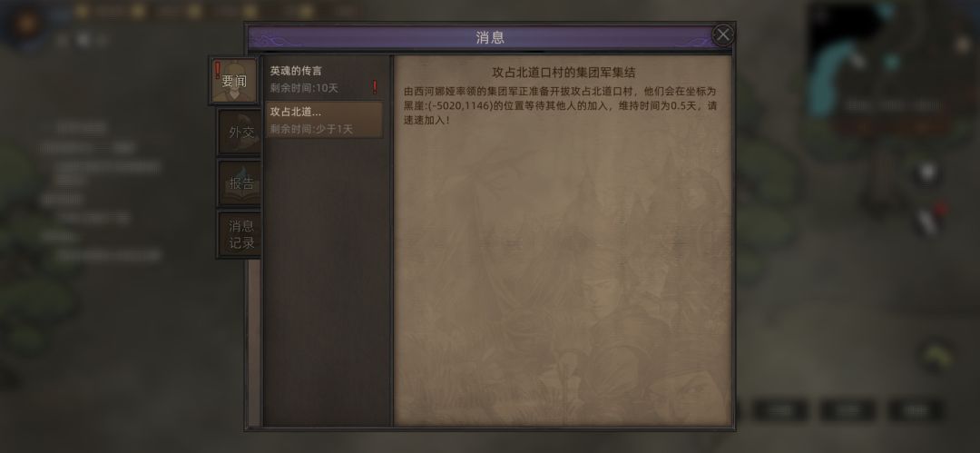Viewport: 980px width, 453px height.
Task: Click the last of three blurred bottom buttons
Action: coord(916,410)
